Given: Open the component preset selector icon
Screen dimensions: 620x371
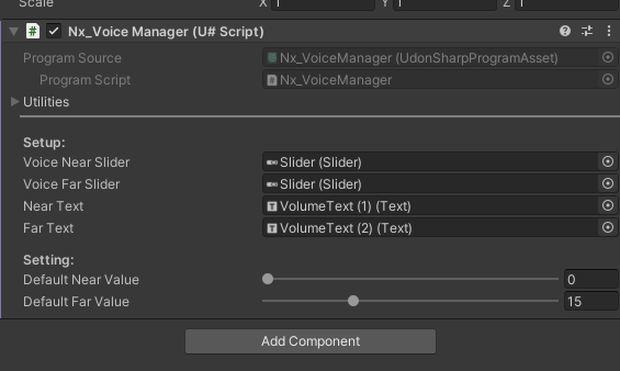Looking at the screenshot, I should pos(587,31).
